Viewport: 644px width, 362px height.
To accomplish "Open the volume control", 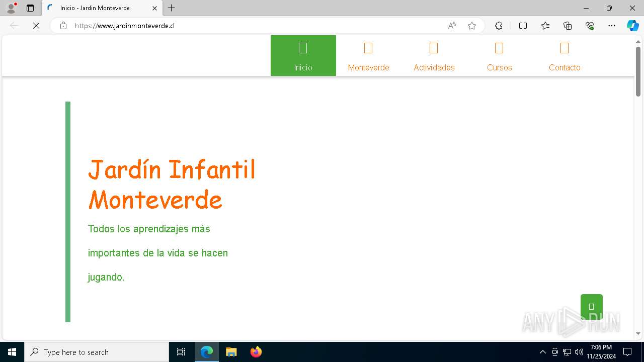I will [579, 352].
